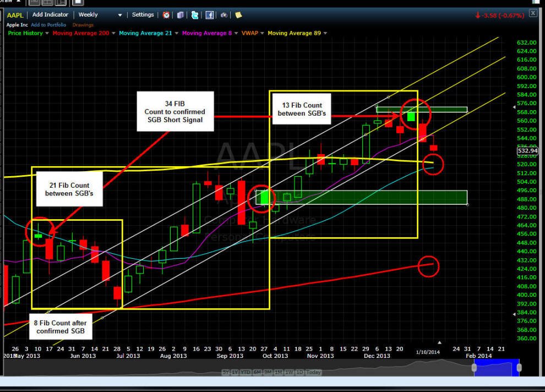This screenshot has height=392, width=545.
Task: Open the alarm clock price alert icon
Action: coord(166,15)
